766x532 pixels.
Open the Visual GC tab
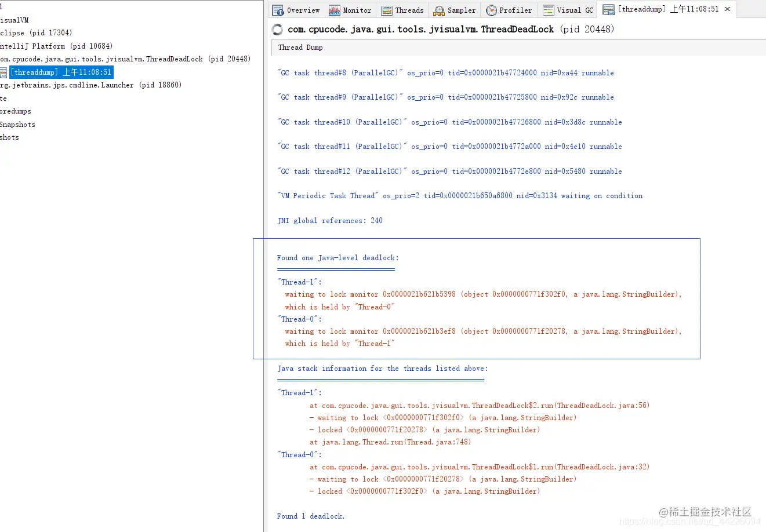[568, 10]
